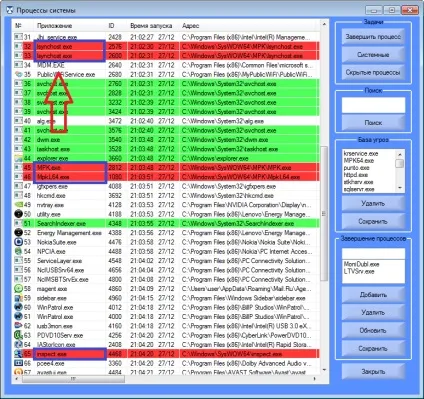Click the nvtray.exe NVIDIA icon

(19, 205)
